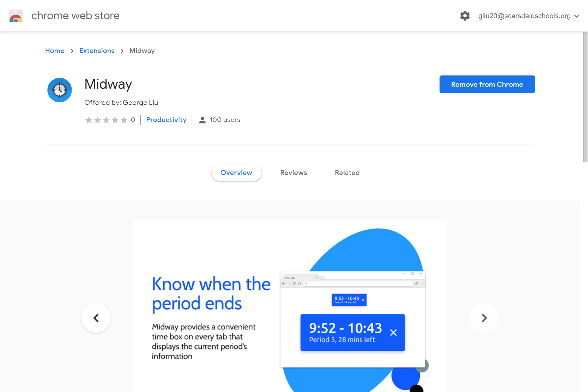This screenshot has width=588, height=392.
Task: Click the settings gear icon
Action: [465, 16]
